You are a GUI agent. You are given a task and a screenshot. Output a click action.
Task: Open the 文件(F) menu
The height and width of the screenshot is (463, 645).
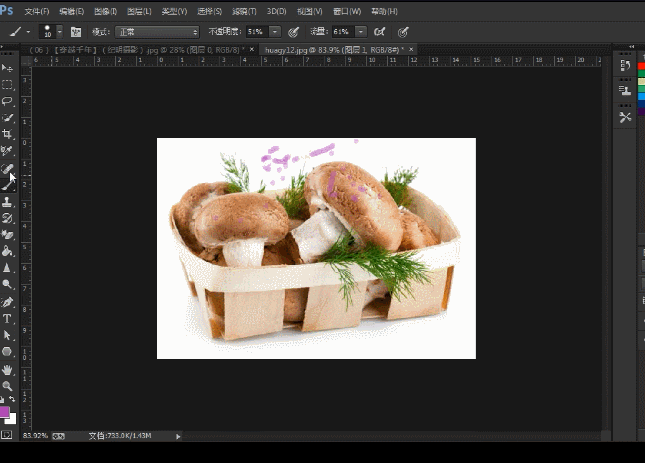pyautogui.click(x=37, y=12)
